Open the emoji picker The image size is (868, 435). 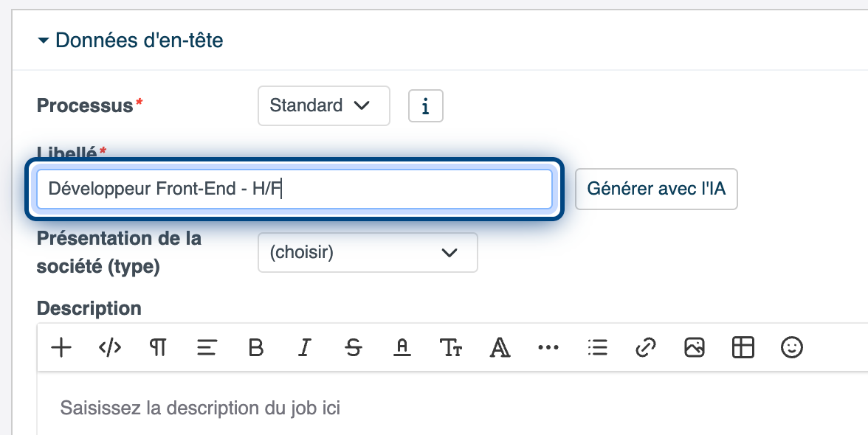[x=791, y=347]
